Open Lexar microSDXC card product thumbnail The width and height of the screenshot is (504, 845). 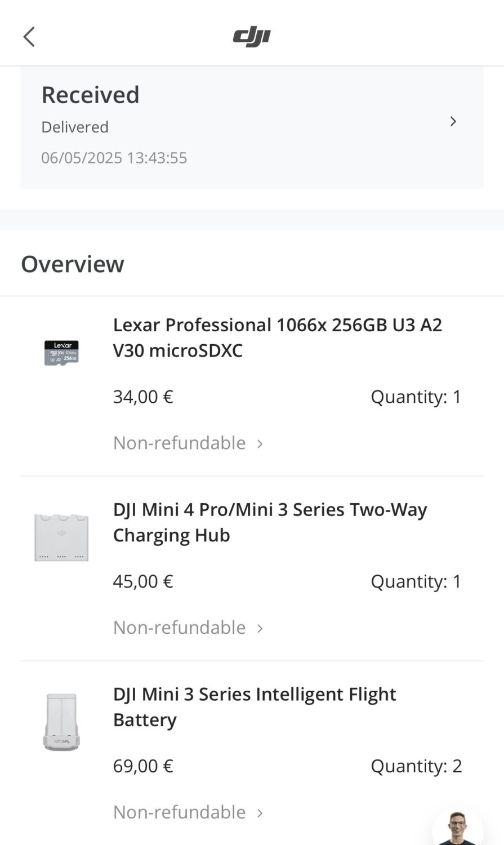click(61, 353)
